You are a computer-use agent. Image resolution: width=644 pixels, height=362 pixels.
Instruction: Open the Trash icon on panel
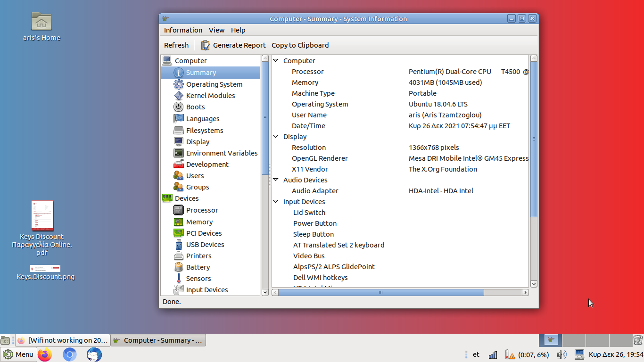tap(638, 340)
